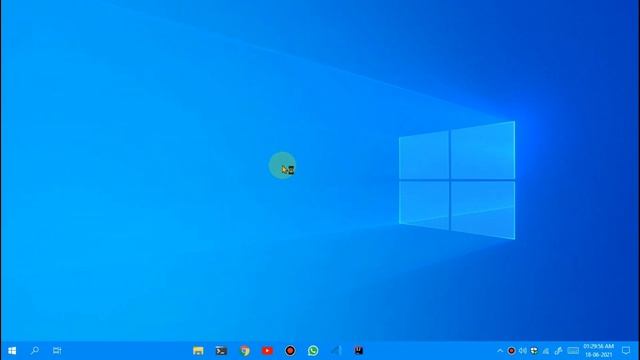Show hidden system tray icons
This screenshot has width=640, height=360.
(x=500, y=350)
